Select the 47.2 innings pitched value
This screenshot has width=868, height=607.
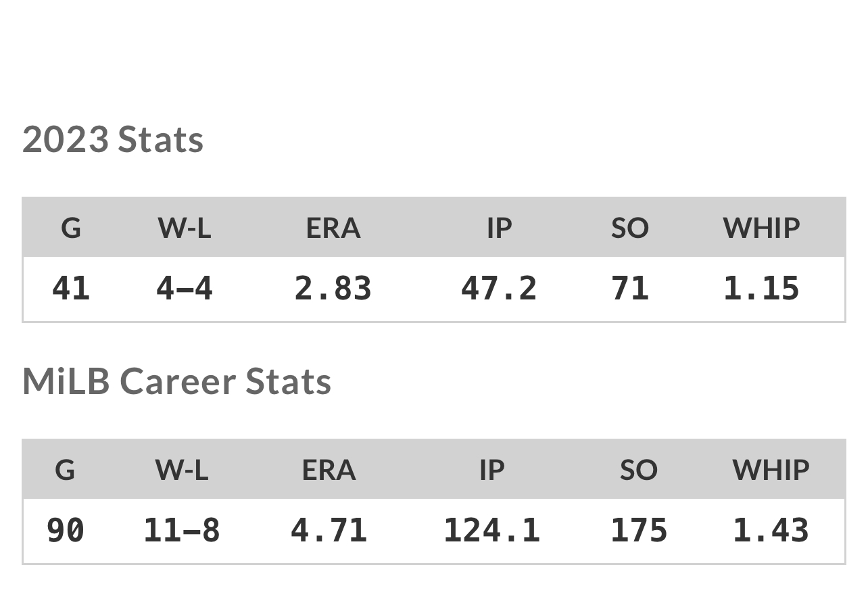pyautogui.click(x=500, y=289)
